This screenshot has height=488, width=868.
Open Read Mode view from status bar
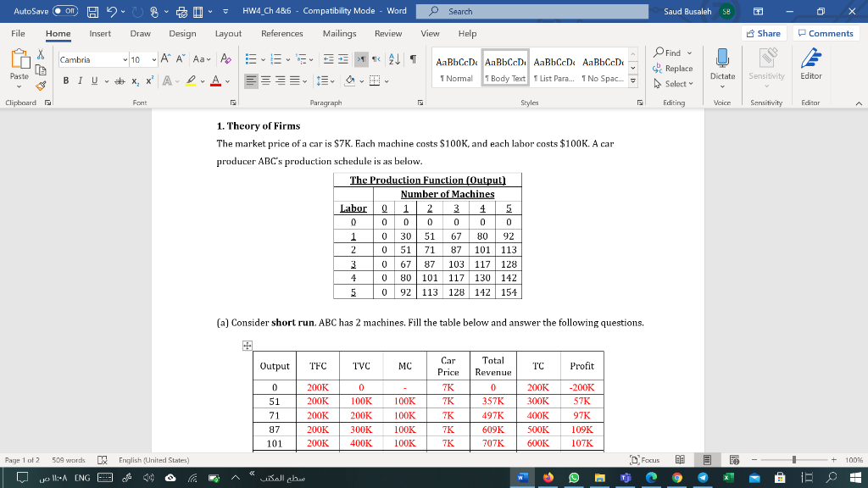tap(681, 460)
